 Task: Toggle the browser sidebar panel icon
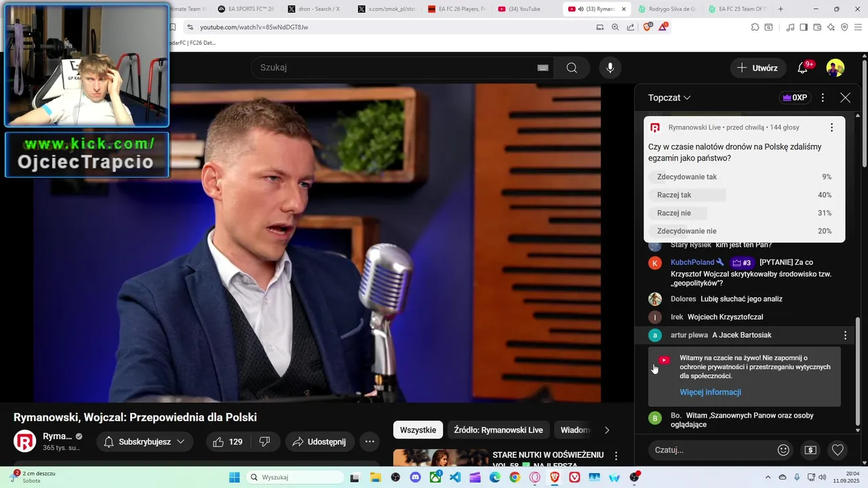[804, 27]
